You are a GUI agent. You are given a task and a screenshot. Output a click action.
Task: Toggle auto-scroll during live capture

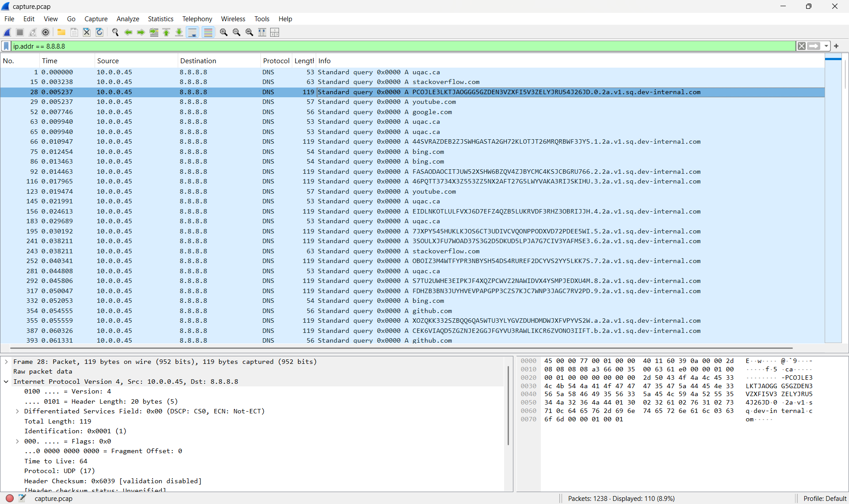[192, 32]
